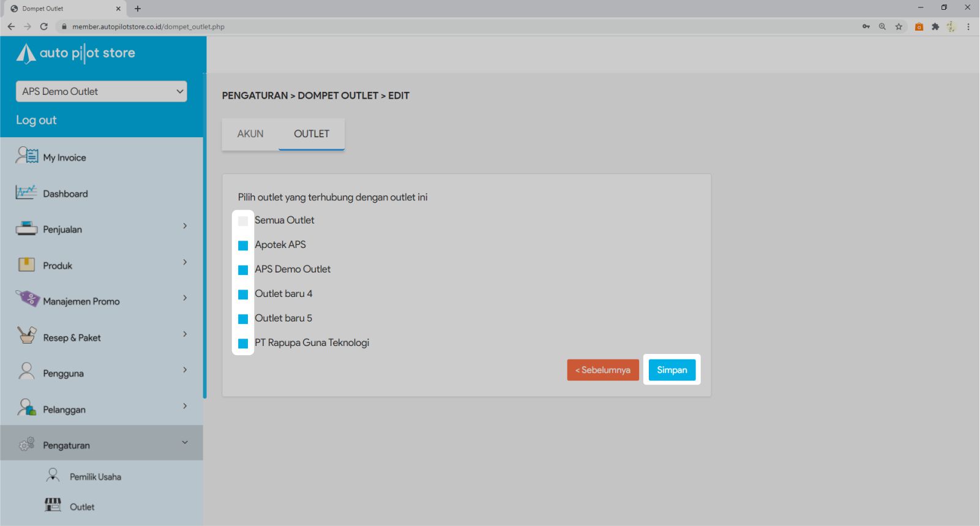Click the Pelanggan people icon
This screenshot has width=980, height=526.
pyautogui.click(x=26, y=408)
